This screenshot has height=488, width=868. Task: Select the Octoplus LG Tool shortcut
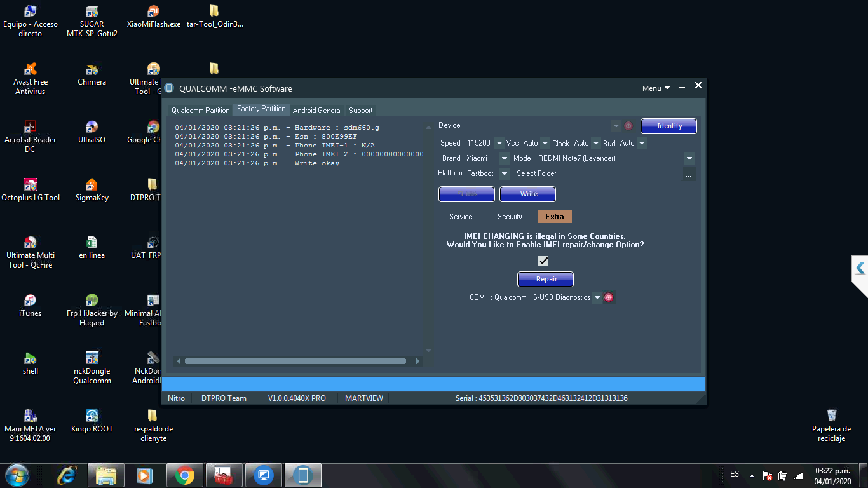pos(31,190)
